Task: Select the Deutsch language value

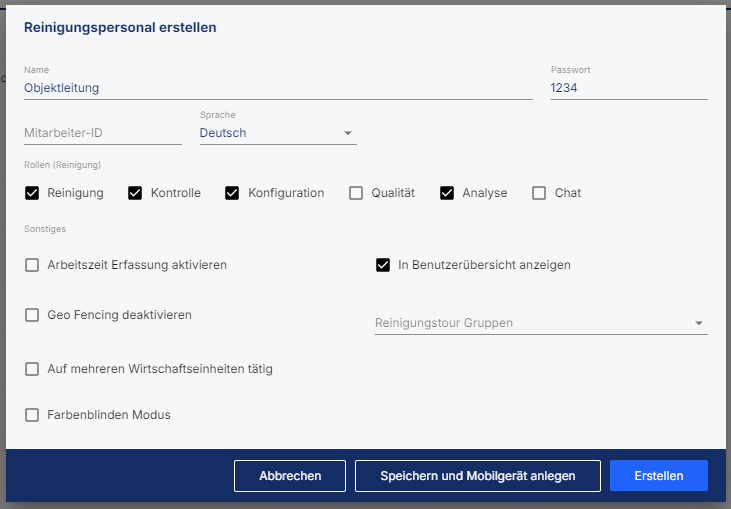Action: tap(223, 133)
